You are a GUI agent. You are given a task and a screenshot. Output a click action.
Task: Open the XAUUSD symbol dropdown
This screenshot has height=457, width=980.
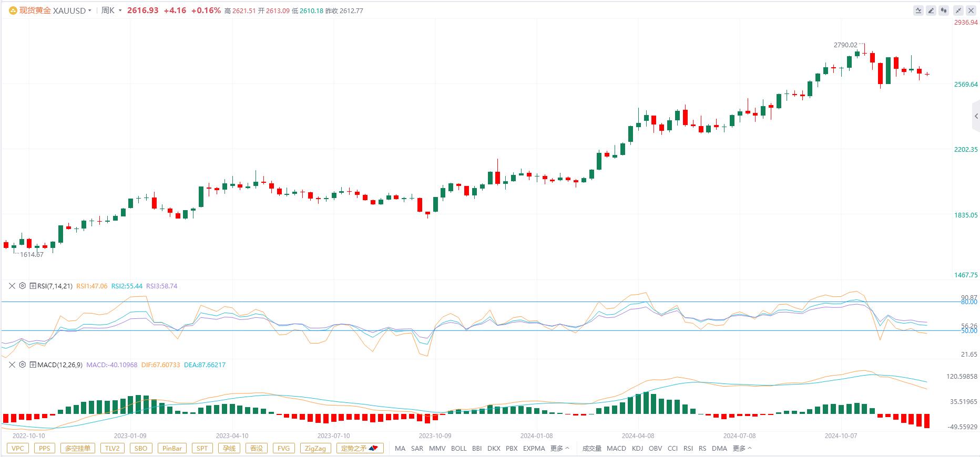[x=90, y=11]
